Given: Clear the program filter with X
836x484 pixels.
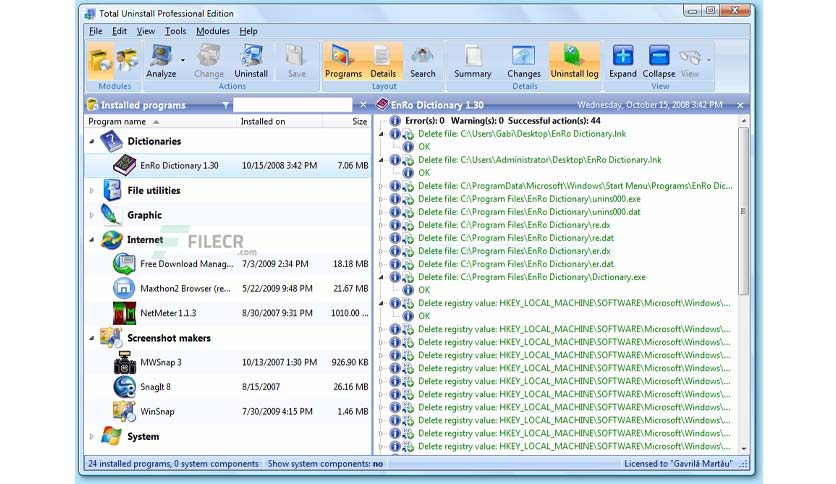Looking at the screenshot, I should 363,105.
